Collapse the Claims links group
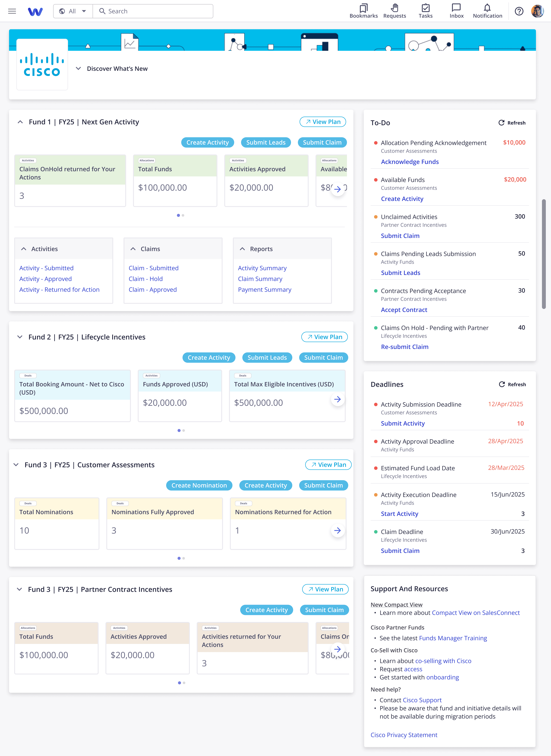The width and height of the screenshot is (551, 756). [133, 249]
